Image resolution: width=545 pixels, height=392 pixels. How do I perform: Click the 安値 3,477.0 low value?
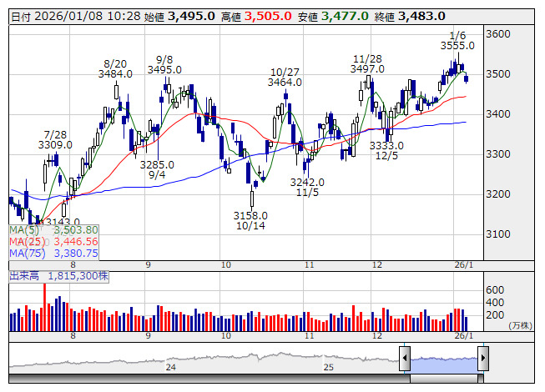click(333, 17)
